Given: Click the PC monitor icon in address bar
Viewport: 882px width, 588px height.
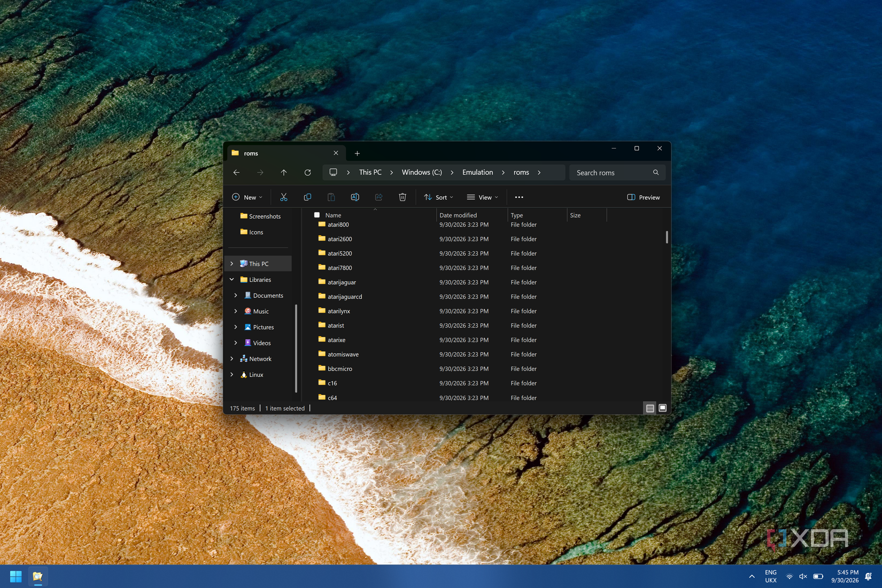Looking at the screenshot, I should click(x=333, y=172).
